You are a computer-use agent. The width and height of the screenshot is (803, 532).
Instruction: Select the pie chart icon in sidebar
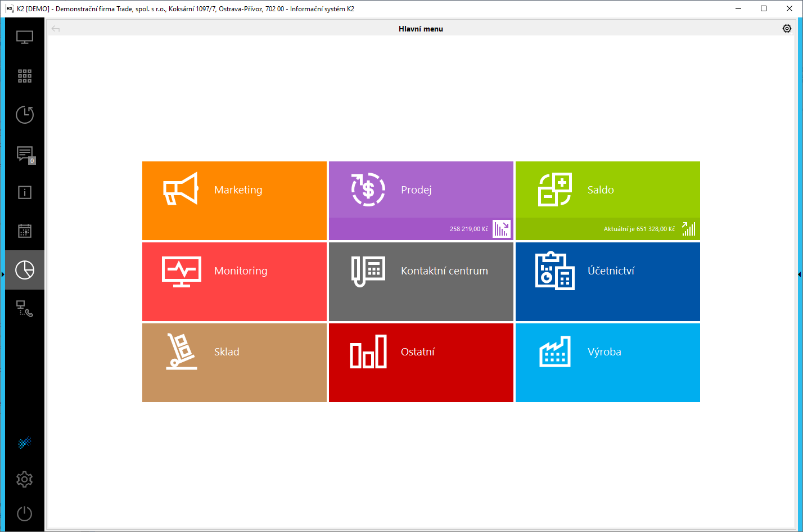[25, 270]
